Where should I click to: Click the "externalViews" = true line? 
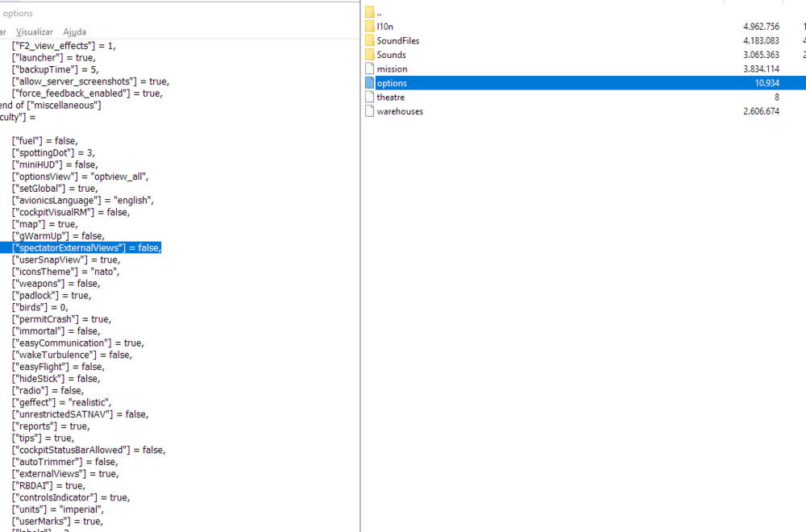pos(65,473)
